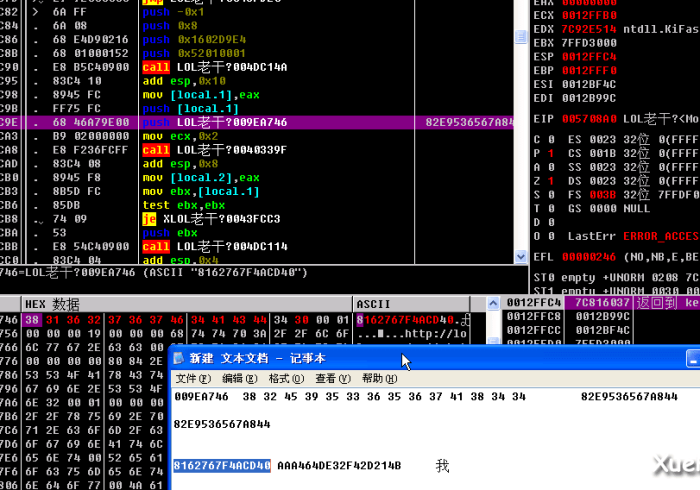Open the 文件 menu in Notepad
The width and height of the screenshot is (700, 490).
[193, 379]
